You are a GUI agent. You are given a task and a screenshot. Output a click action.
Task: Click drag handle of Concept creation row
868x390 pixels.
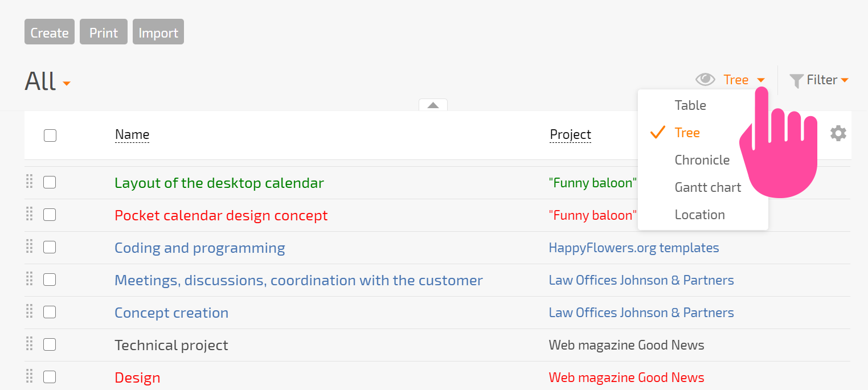click(x=30, y=311)
